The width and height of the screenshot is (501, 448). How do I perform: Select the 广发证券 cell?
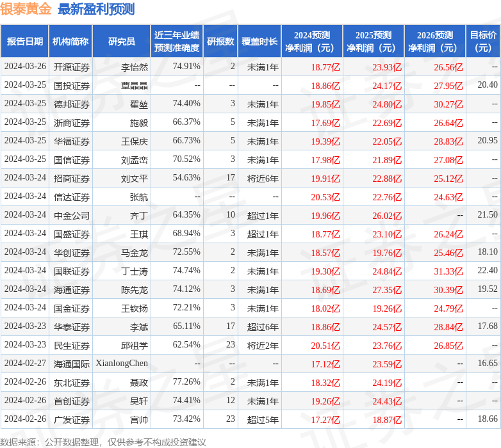(x=72, y=419)
